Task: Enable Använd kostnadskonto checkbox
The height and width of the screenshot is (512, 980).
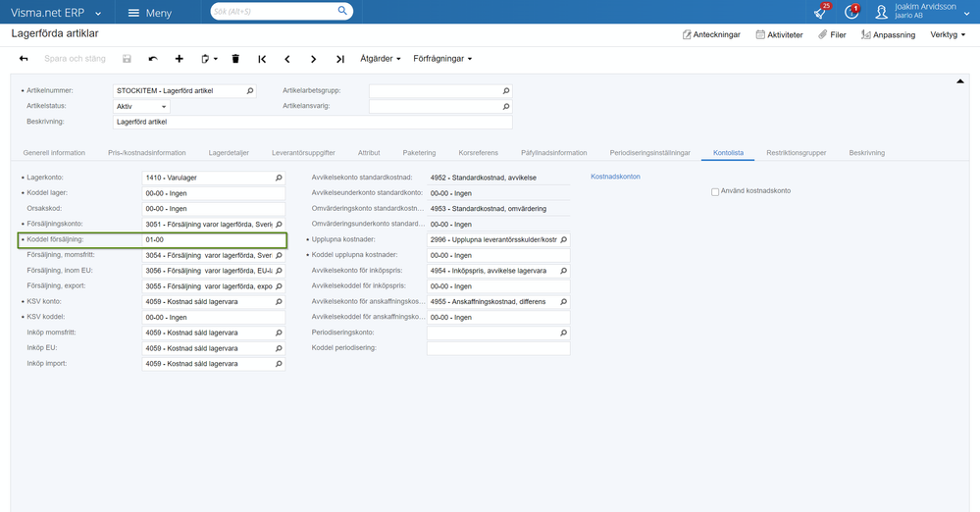Action: (715, 191)
